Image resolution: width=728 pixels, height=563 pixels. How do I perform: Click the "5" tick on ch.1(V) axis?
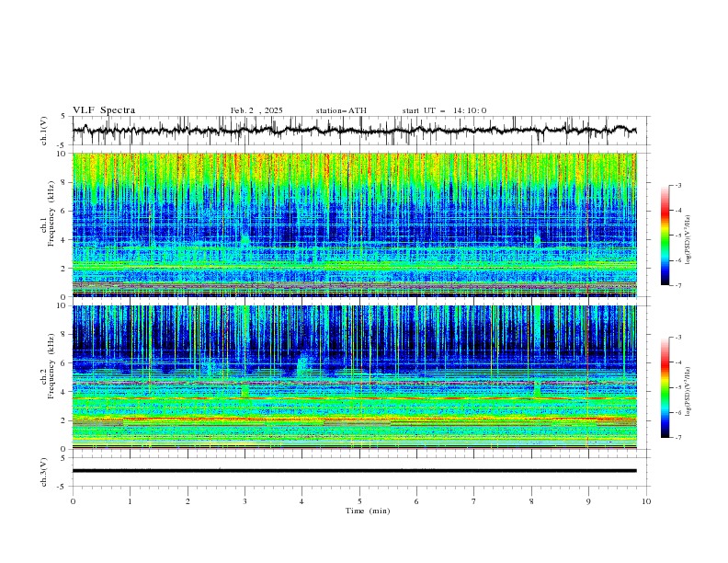(63, 117)
